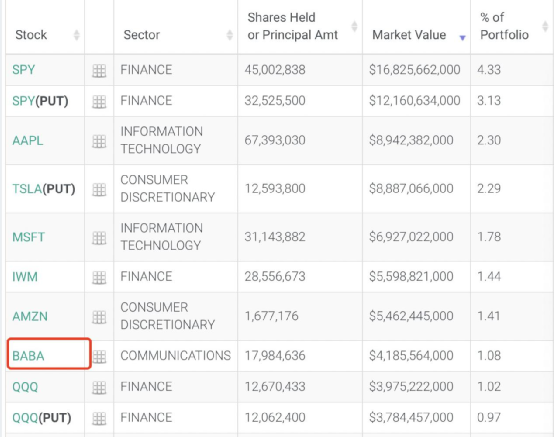Select market value $5,598,821,000
This screenshot has height=437, width=554.
tap(411, 276)
